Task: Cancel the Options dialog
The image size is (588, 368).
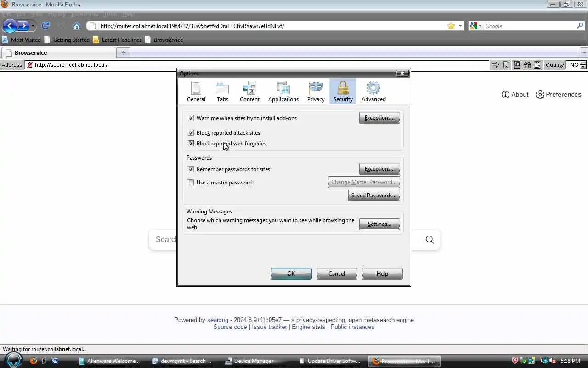Action: (337, 274)
